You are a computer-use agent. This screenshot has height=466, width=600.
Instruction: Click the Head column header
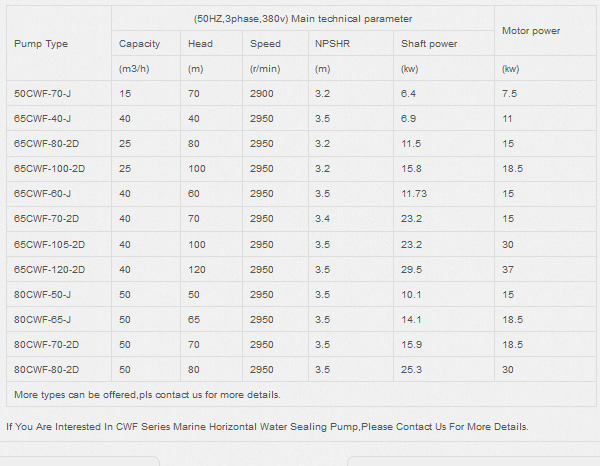pos(200,44)
